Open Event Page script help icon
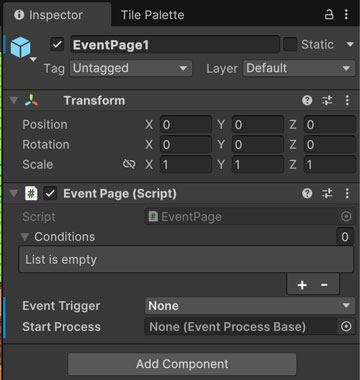 click(307, 193)
